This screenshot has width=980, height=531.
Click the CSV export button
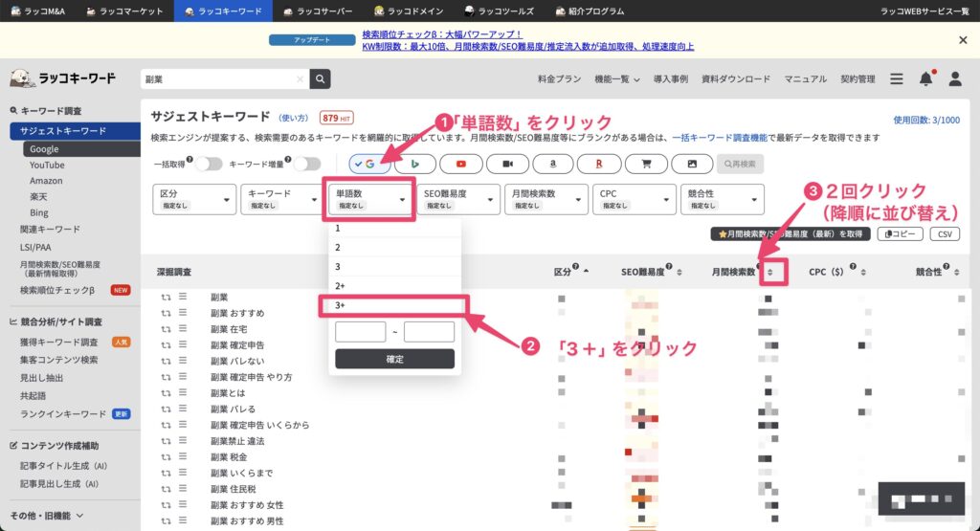(x=945, y=233)
